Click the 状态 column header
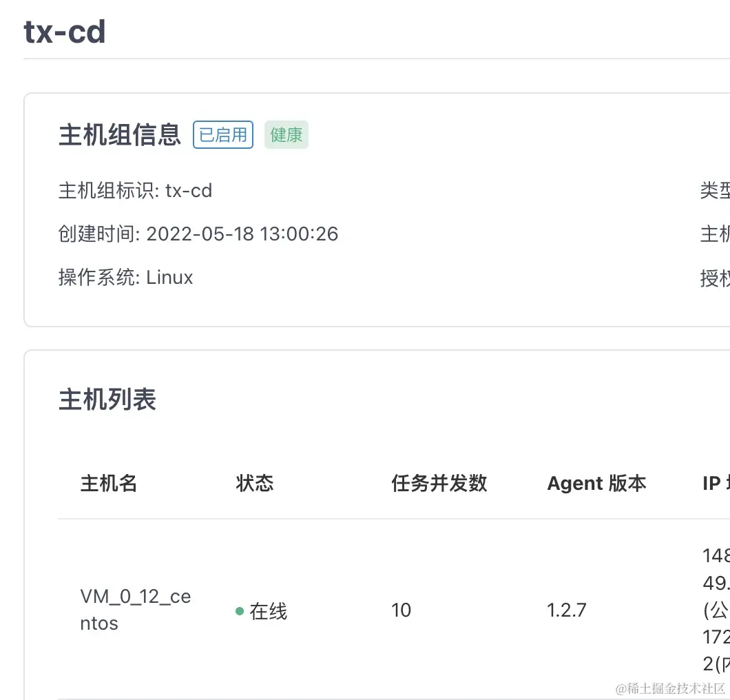730x700 pixels. click(255, 484)
